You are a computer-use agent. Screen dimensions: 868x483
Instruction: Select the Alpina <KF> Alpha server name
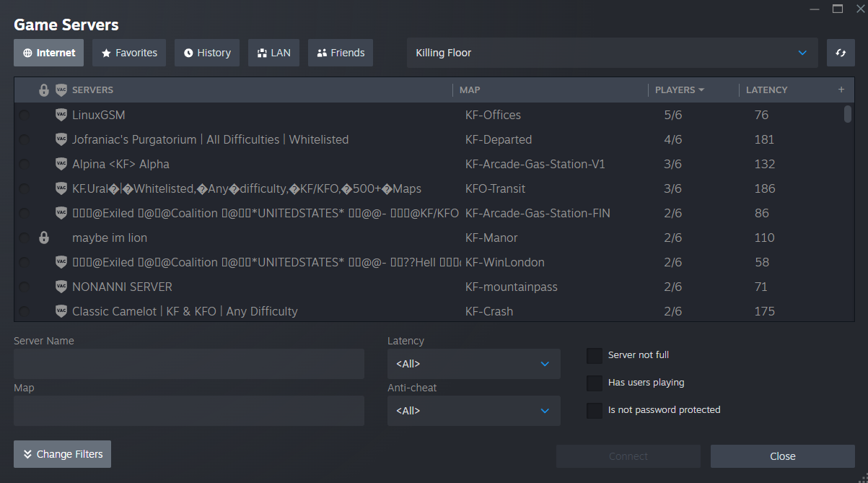[x=120, y=164]
